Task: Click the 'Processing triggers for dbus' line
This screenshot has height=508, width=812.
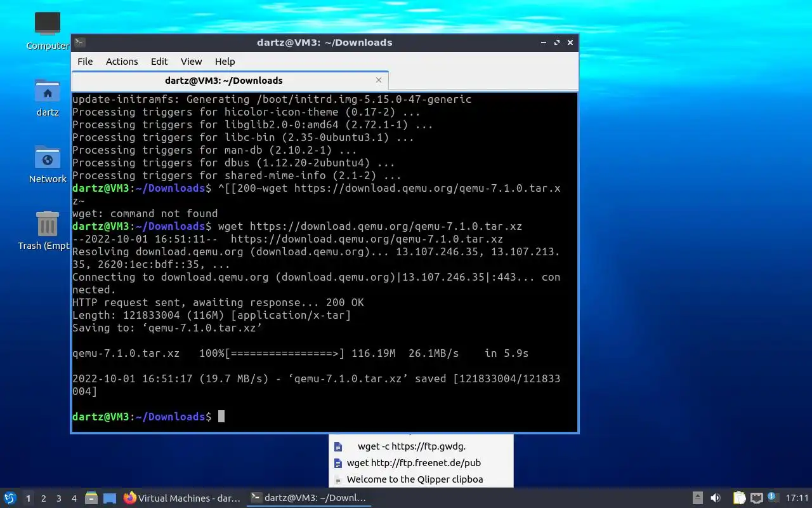Action: [x=233, y=163]
